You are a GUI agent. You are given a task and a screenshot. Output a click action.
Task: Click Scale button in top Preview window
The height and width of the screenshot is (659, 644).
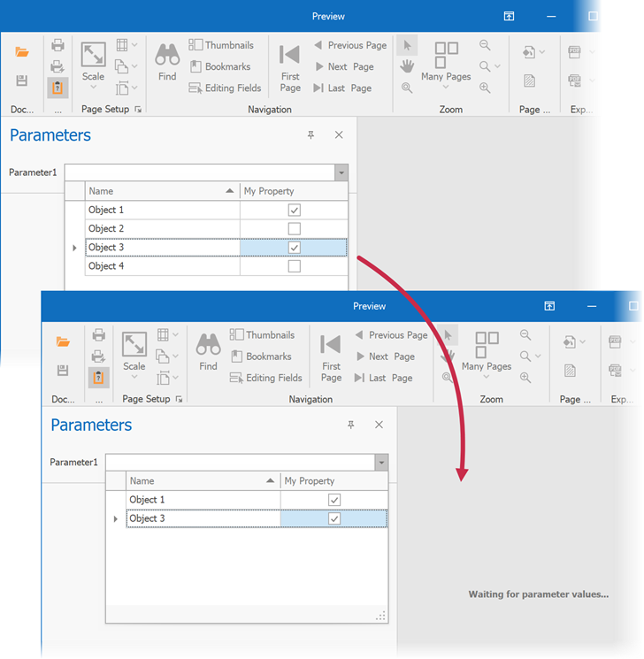tap(93, 65)
